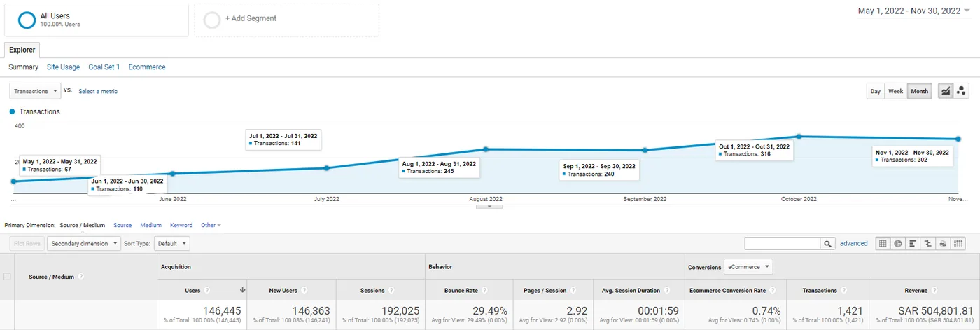Switch to the Goal Set 1 view
The width and height of the screenshot is (980, 330).
[x=104, y=67]
